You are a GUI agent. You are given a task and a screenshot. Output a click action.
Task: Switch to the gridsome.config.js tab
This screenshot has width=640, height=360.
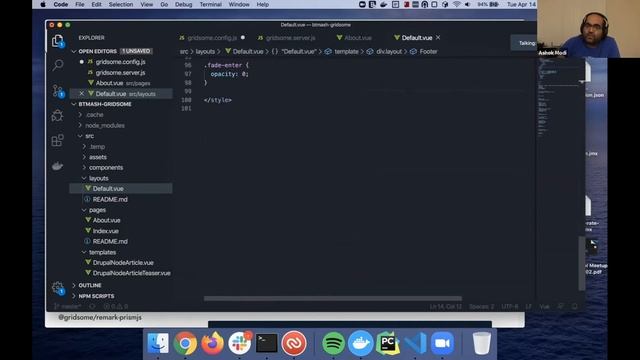pyautogui.click(x=212, y=38)
